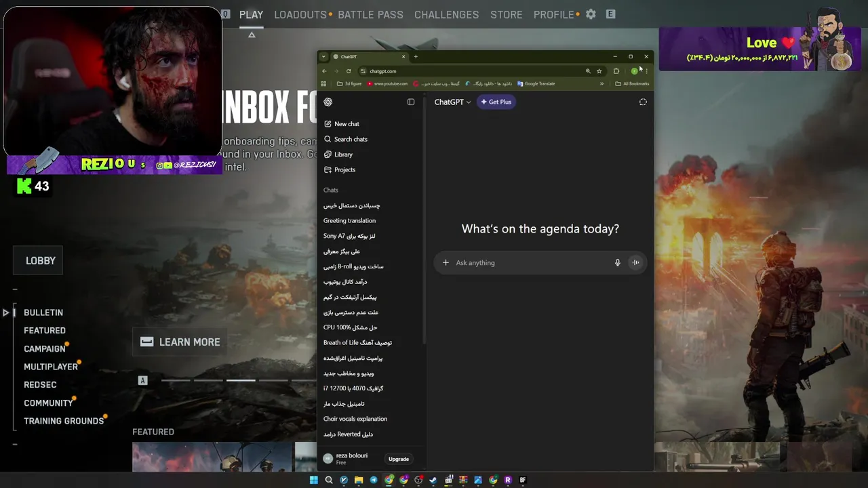Collapse the Chats section header
868x488 pixels.
[x=331, y=190]
